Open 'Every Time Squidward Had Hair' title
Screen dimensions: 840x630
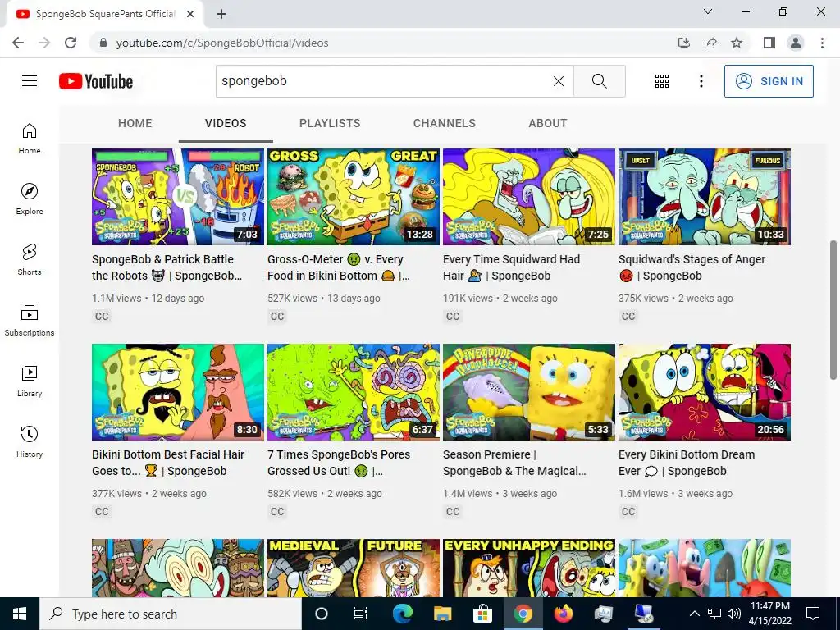tap(512, 267)
